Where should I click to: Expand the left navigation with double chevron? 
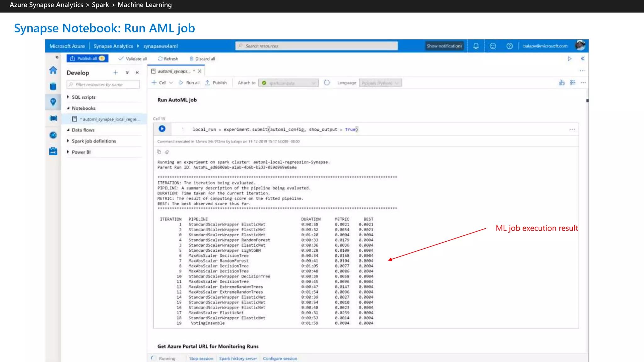click(57, 57)
